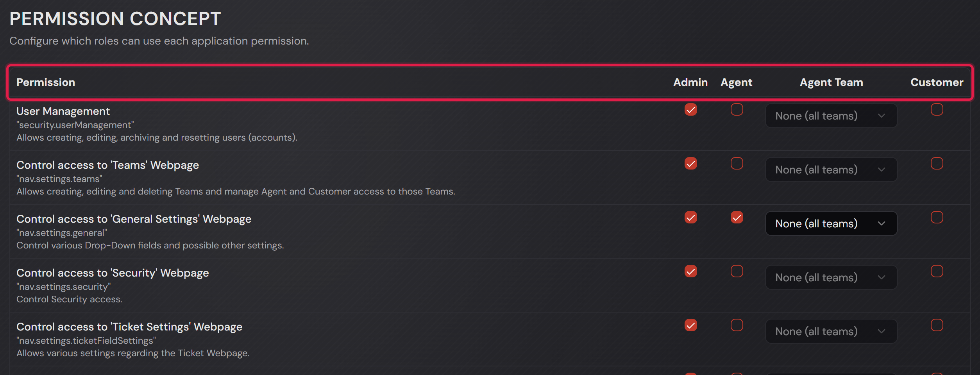The image size is (980, 375).
Task: Enable Customer for 'General Settings' Webpage
Action: [937, 218]
